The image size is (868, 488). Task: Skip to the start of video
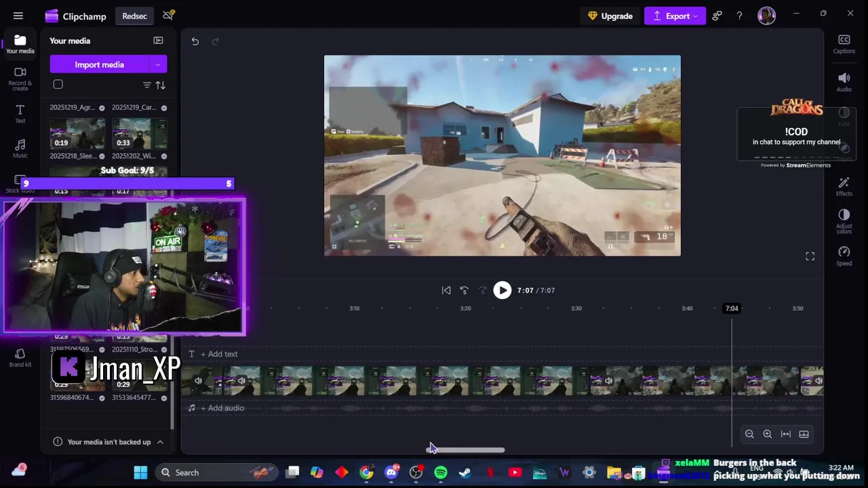coord(446,290)
